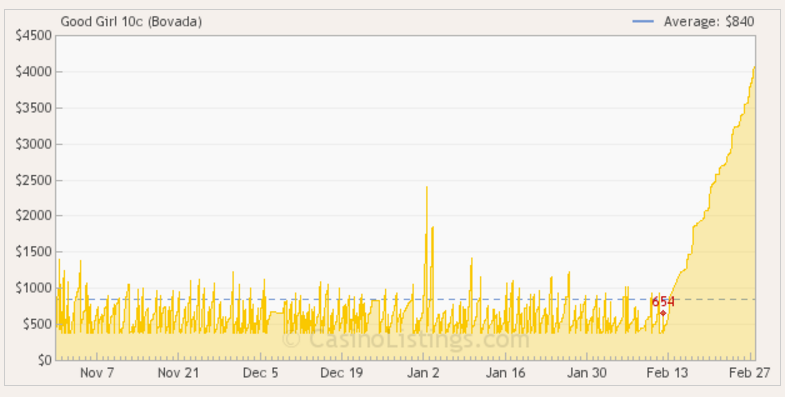The image size is (785, 397).
Task: Click the Feb 13 x-axis date label
Action: 667,373
